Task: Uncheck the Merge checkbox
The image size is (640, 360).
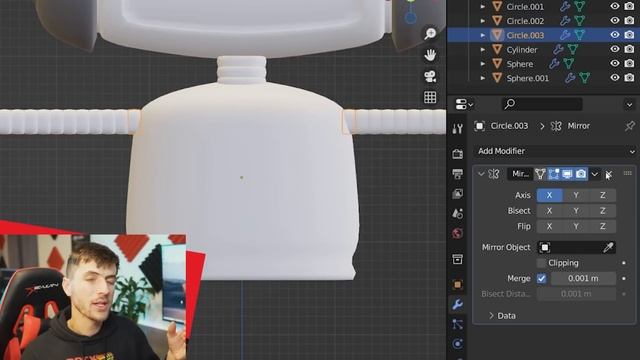Action: coord(541,278)
